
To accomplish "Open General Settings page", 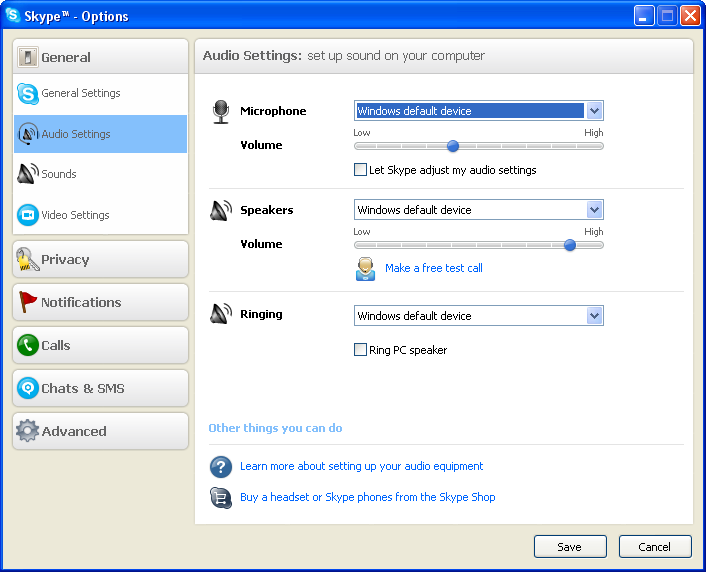I will coord(100,94).
